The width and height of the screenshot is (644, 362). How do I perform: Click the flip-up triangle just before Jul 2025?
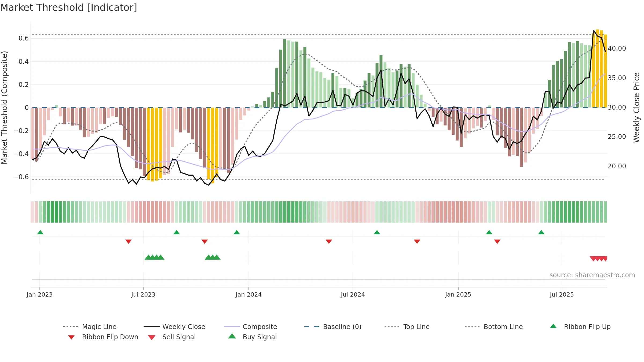541,232
